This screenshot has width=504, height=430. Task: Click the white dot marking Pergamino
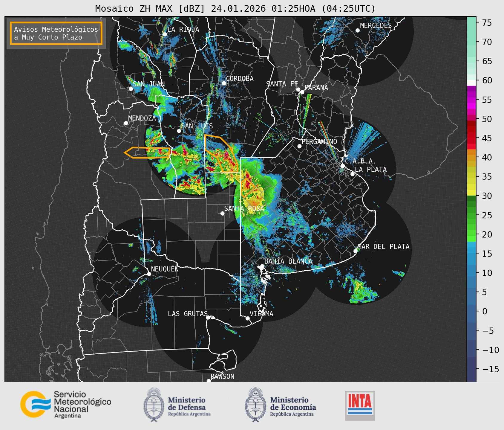point(299,146)
